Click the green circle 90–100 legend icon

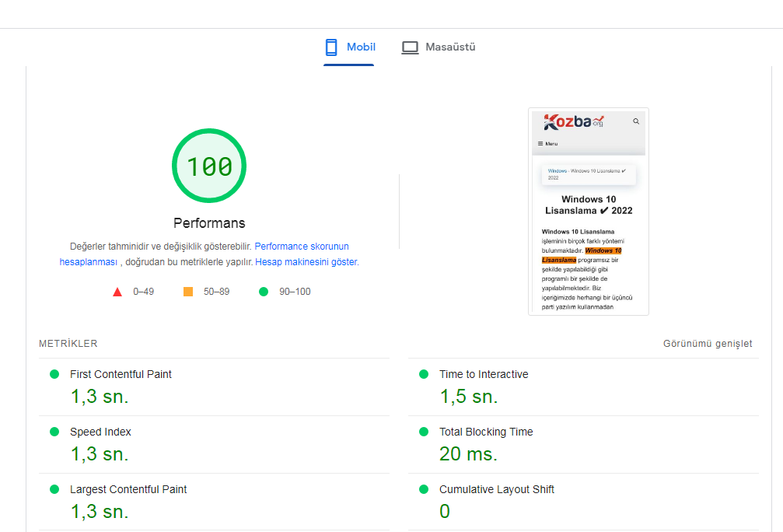[264, 292]
